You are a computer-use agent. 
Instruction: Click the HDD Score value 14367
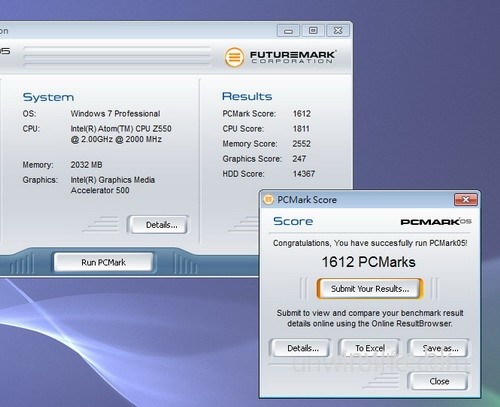[x=304, y=174]
